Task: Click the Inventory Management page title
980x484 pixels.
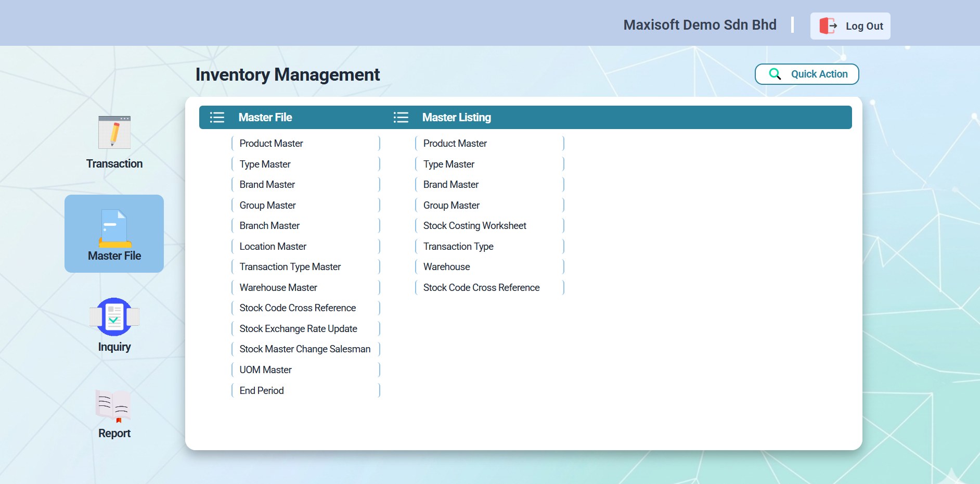Action: (288, 74)
